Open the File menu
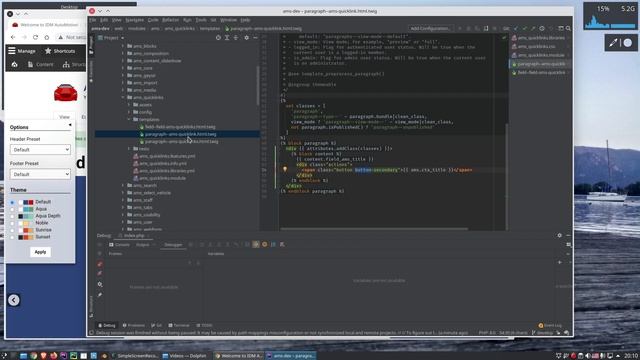 [93, 20]
